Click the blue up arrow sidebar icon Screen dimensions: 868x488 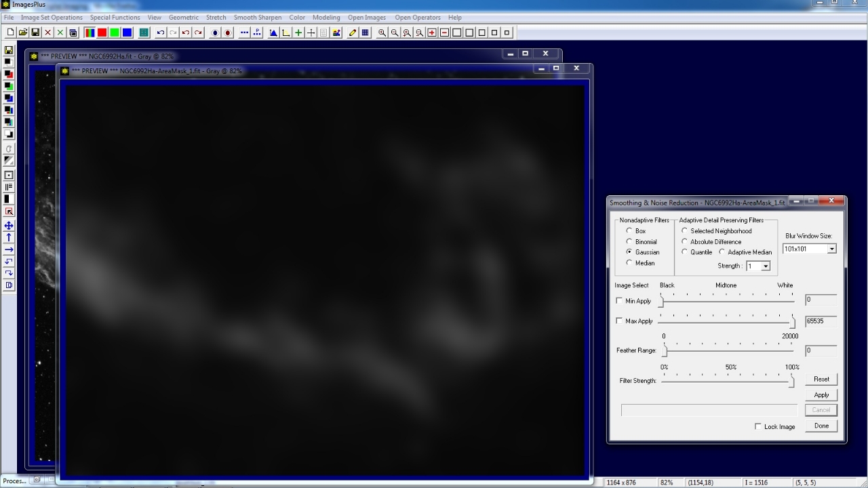(9, 237)
